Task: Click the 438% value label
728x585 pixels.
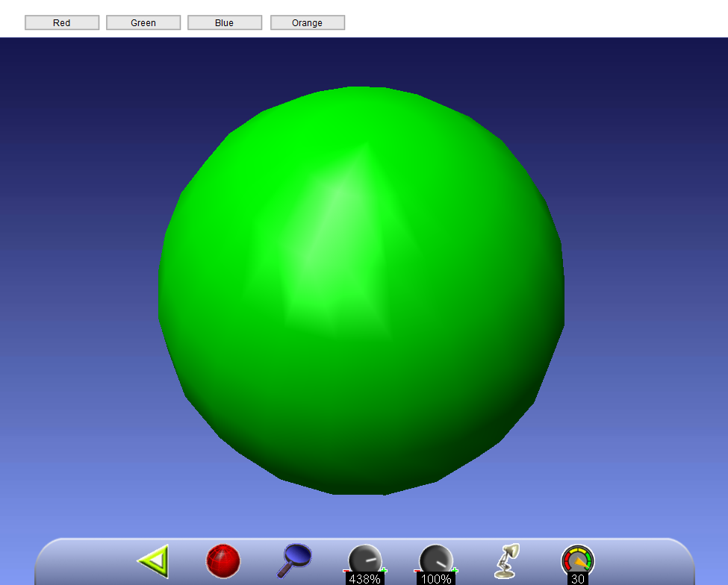Action: 365,579
